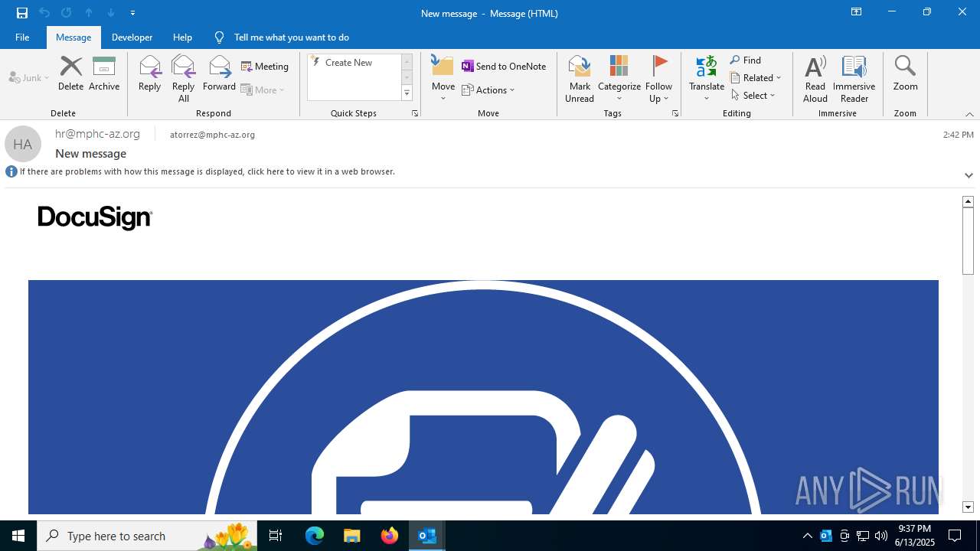Viewport: 980px width, 551px height.
Task: Open the More respond options
Action: click(263, 90)
